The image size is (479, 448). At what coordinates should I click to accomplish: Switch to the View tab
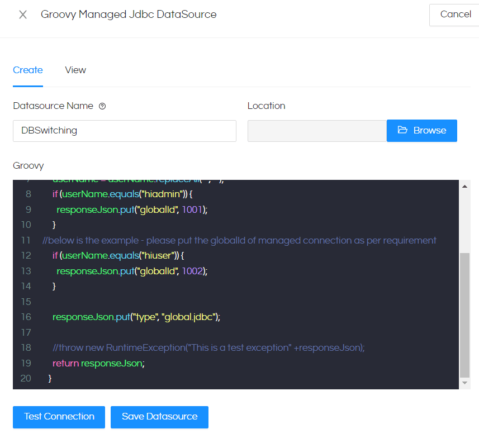75,70
